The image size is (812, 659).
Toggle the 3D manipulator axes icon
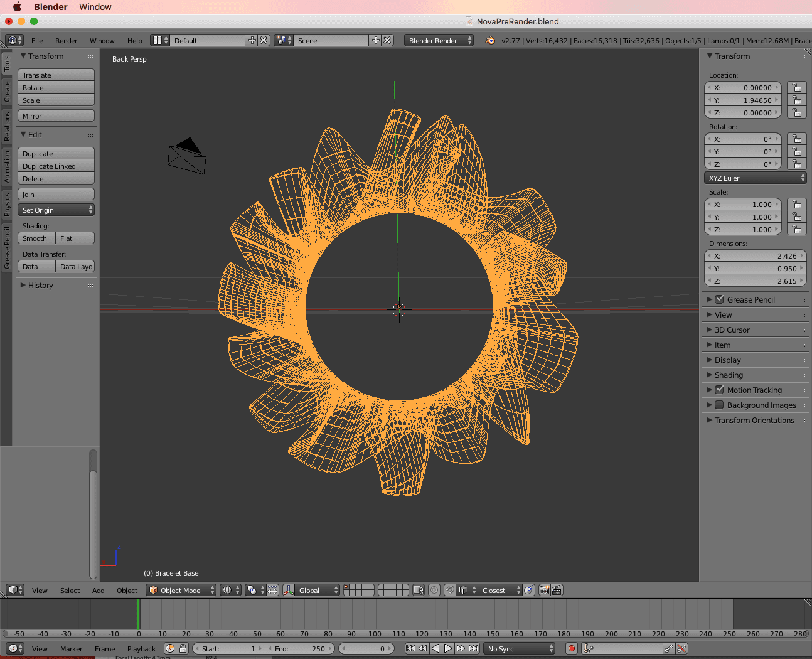click(x=289, y=590)
